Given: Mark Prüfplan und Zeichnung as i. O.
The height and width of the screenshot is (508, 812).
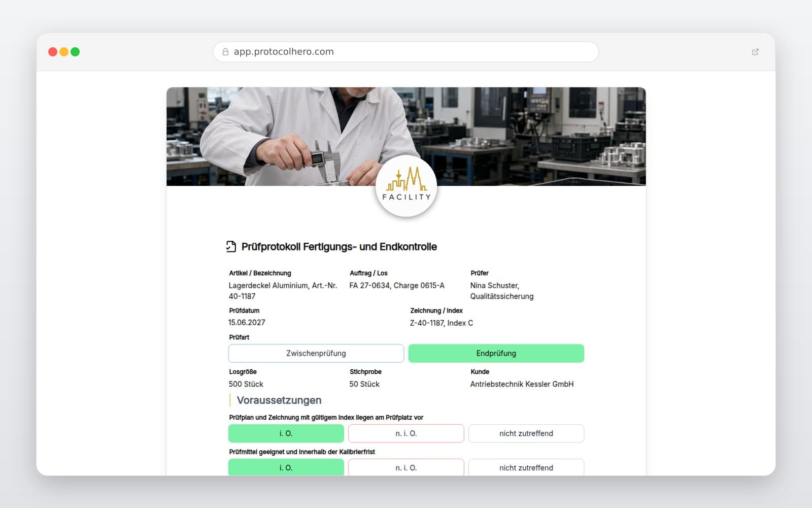Looking at the screenshot, I should click(x=286, y=433).
